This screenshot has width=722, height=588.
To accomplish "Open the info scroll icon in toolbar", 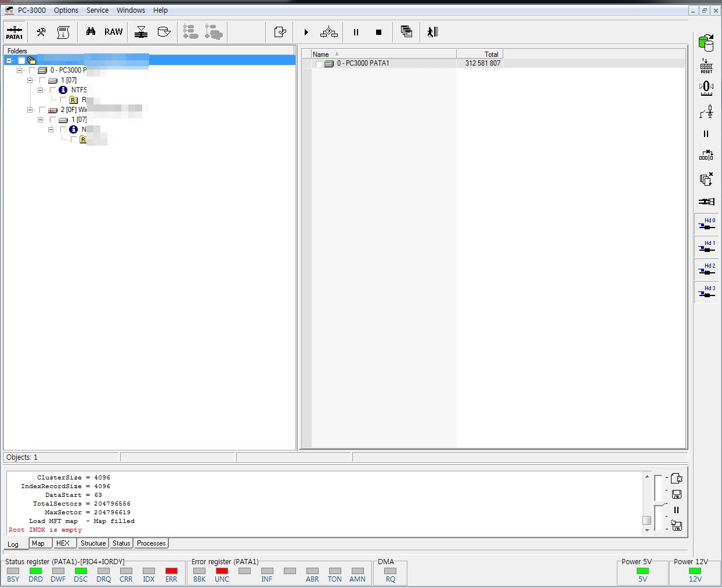I will point(63,32).
